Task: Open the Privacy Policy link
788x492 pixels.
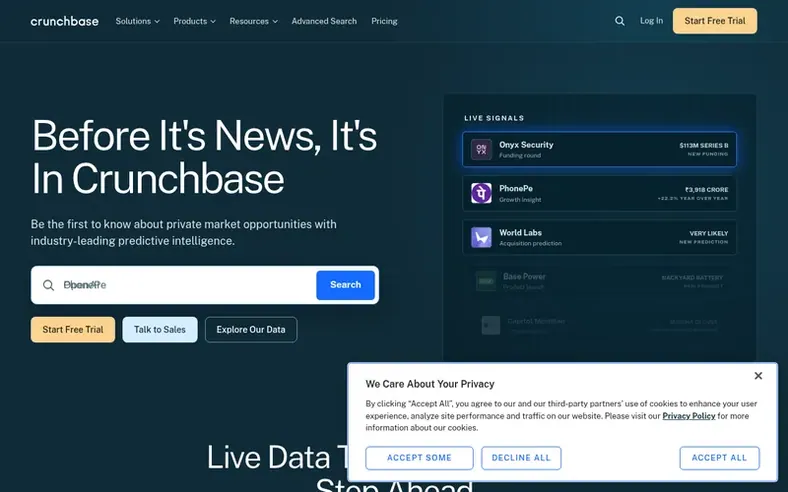Action: (688, 416)
